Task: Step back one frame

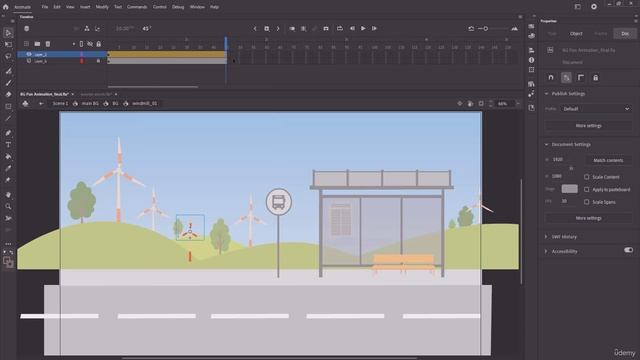Action: tap(352, 29)
